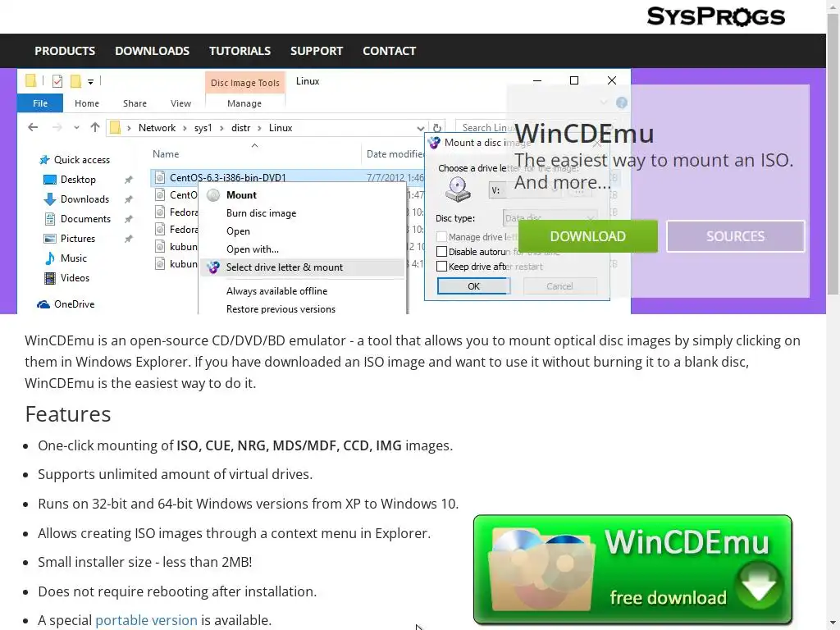Open the Disc type dropdown
Image resolution: width=840 pixels, height=630 pixels.
pos(550,218)
